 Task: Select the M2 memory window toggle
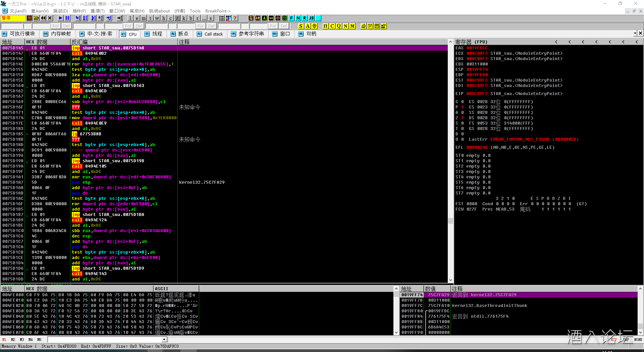[13, 340]
